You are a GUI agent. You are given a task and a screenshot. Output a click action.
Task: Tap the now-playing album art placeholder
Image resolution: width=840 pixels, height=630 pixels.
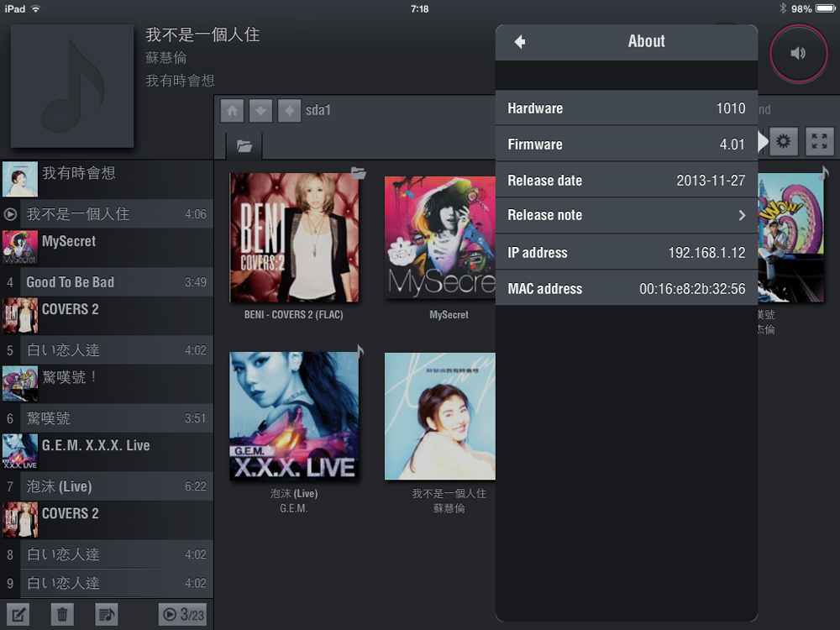pos(71,86)
